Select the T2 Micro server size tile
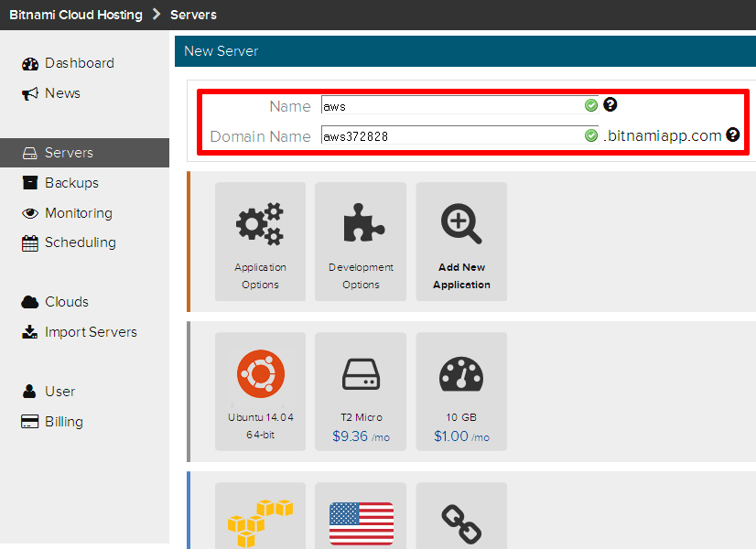 pos(361,392)
